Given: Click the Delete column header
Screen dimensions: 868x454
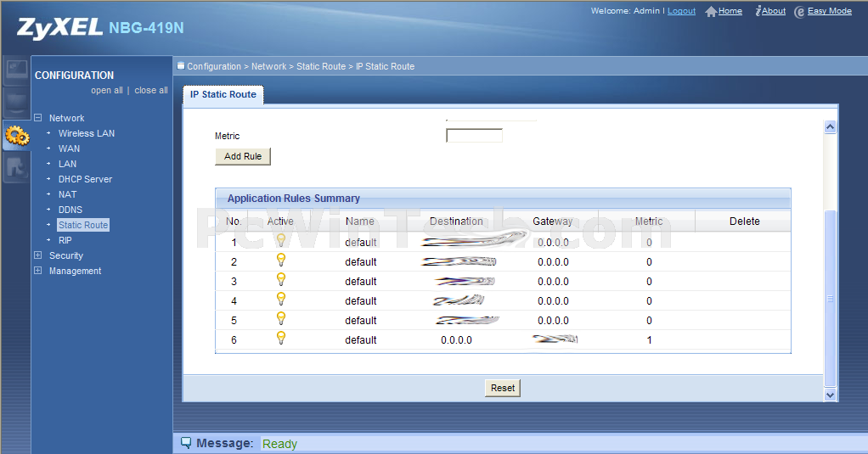Looking at the screenshot, I should pyautogui.click(x=744, y=221).
